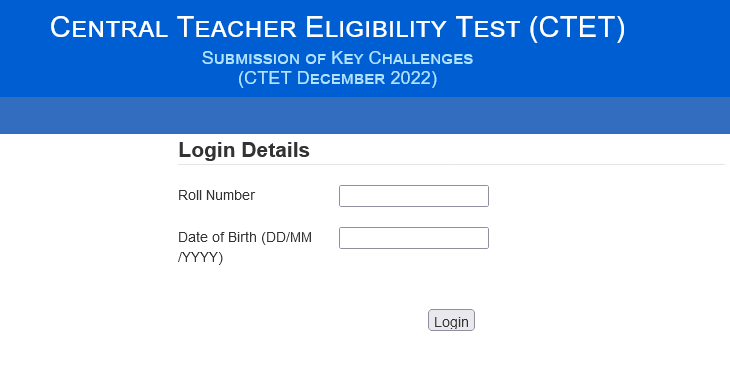Viewport: 730px width, 384px height.
Task: Focus the Date of Birth text box
Action: [x=414, y=238]
